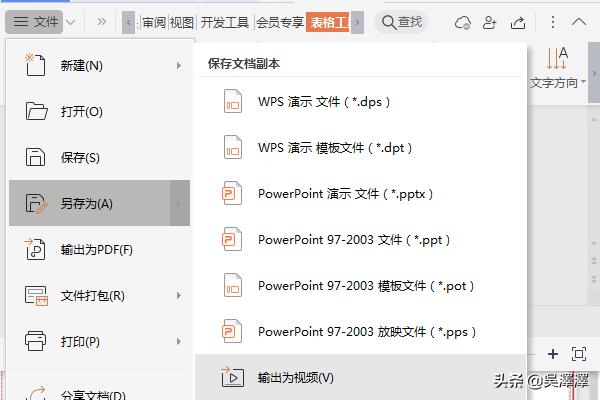Save copy as WPS 演示 模板文件 (*.dpt)
This screenshot has width=600, height=400.
[x=360, y=148]
